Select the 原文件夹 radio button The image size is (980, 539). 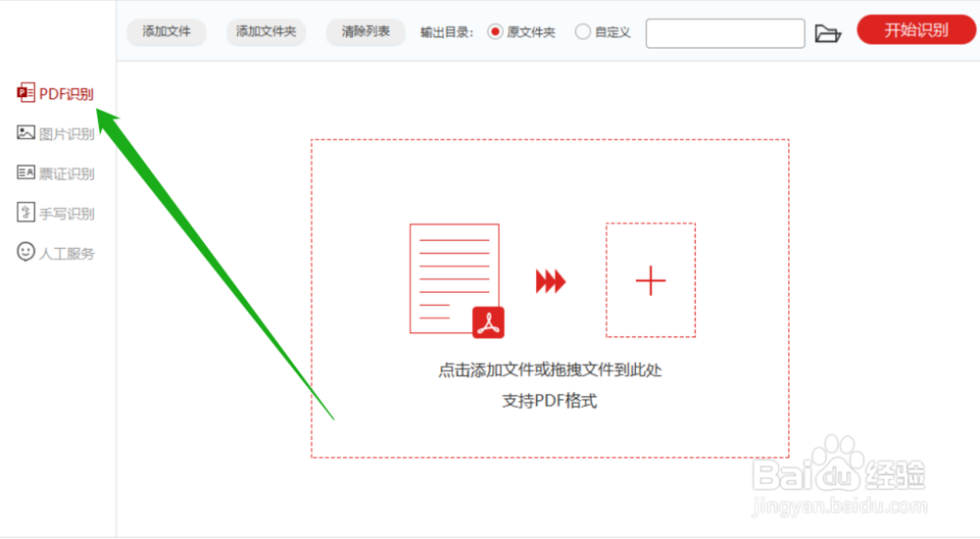[x=495, y=32]
